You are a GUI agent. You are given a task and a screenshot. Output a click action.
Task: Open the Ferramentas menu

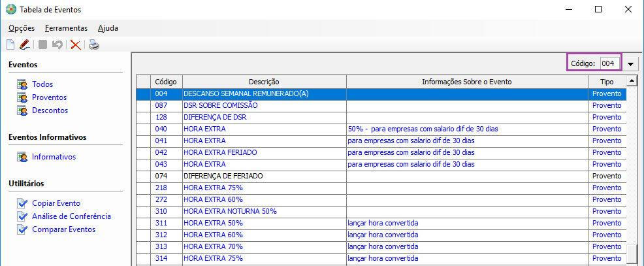(66, 28)
